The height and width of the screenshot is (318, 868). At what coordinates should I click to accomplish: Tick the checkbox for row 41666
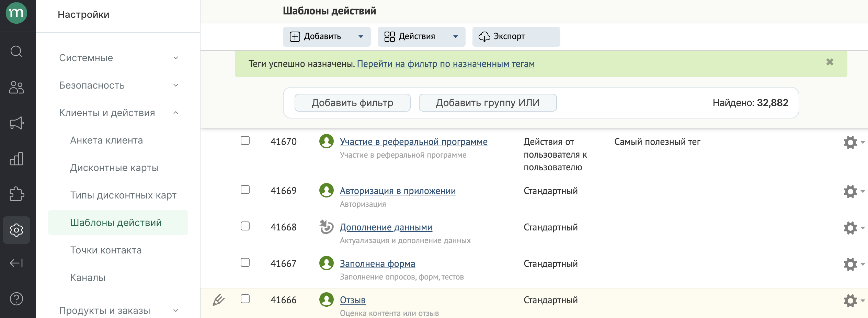point(245,299)
